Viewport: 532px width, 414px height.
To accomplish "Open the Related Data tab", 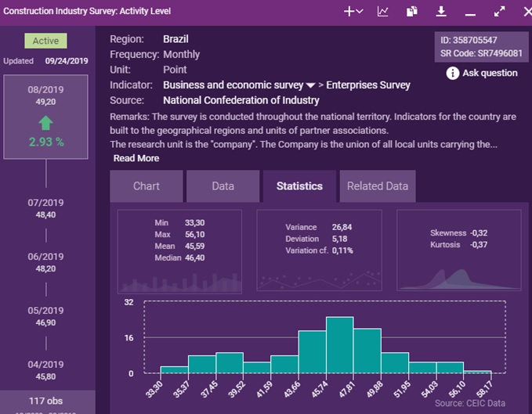I will 378,186.
